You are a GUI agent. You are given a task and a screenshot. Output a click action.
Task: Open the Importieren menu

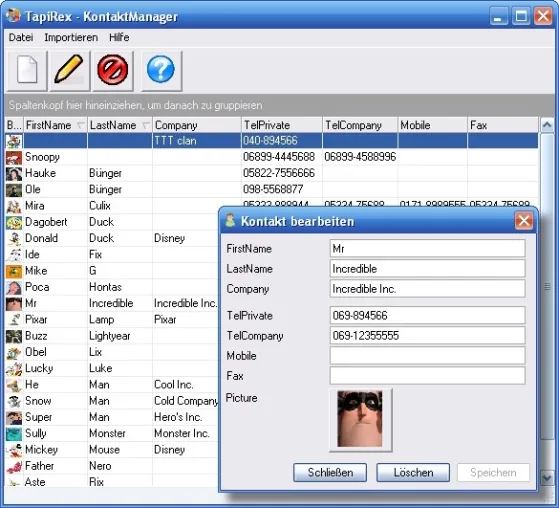pos(71,37)
